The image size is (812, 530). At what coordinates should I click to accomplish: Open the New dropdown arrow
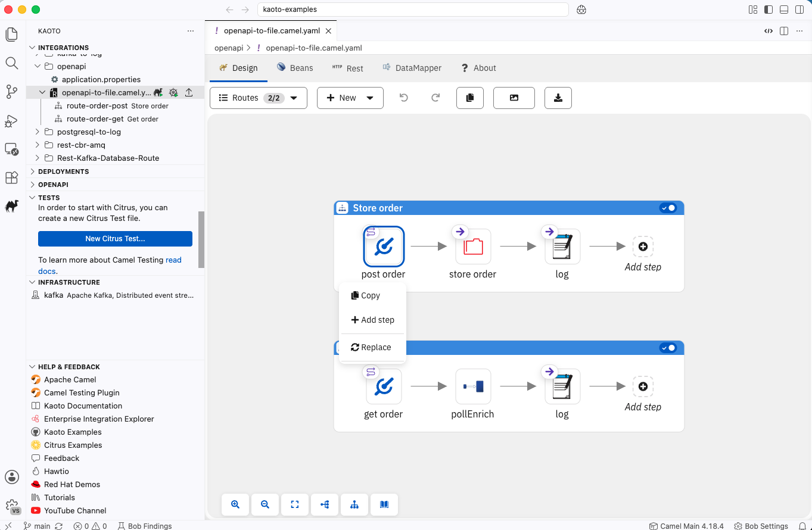click(x=370, y=98)
